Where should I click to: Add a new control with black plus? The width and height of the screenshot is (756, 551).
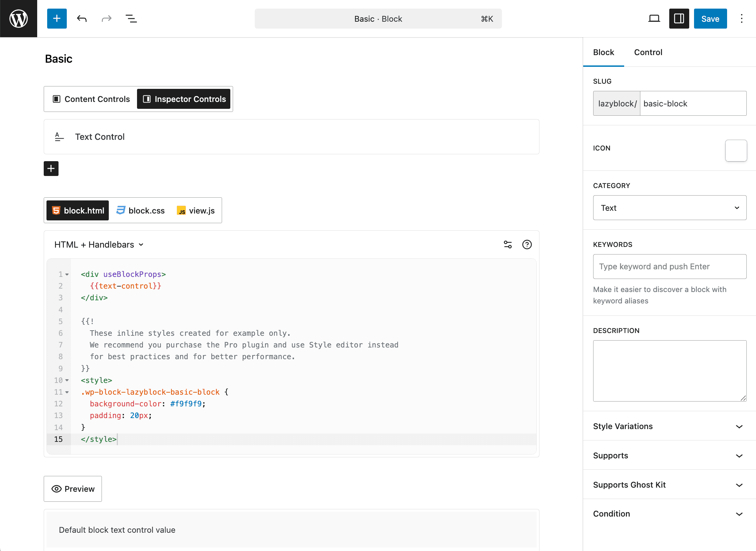51,168
